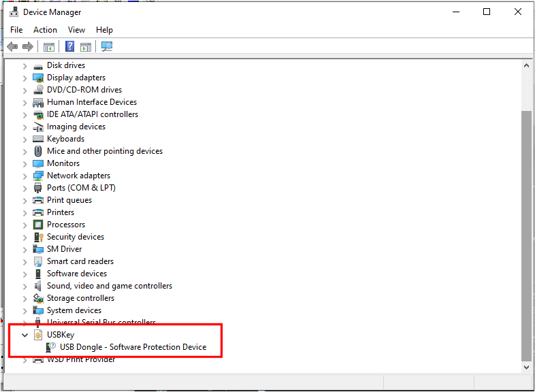Click the Human Interface Devices icon

tap(38, 102)
